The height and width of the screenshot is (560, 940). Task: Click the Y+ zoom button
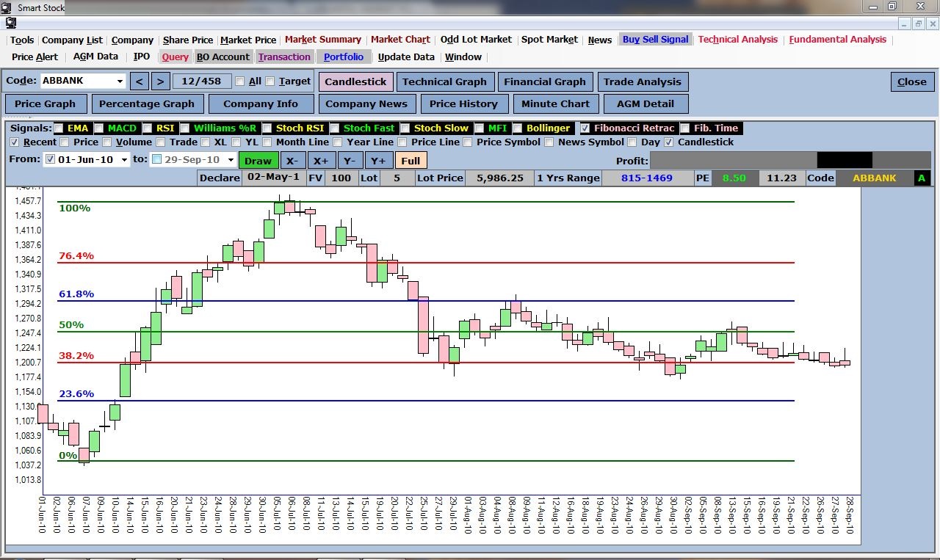377,160
